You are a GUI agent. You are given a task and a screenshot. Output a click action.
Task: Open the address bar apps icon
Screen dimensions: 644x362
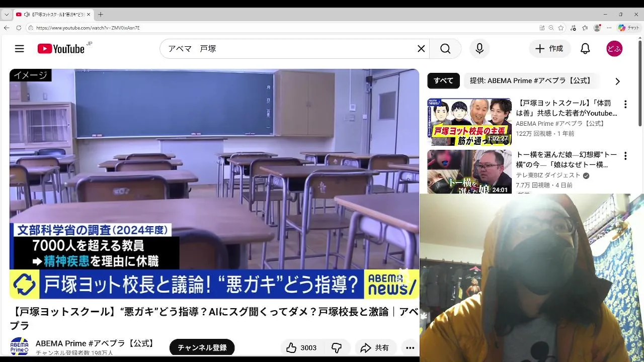click(x=542, y=28)
